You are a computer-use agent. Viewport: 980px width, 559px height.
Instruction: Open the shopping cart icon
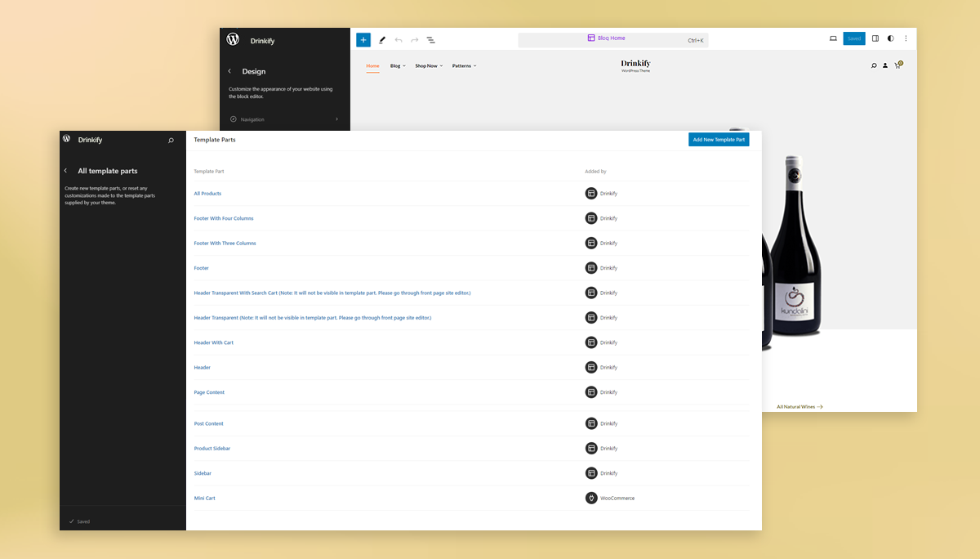pos(898,65)
